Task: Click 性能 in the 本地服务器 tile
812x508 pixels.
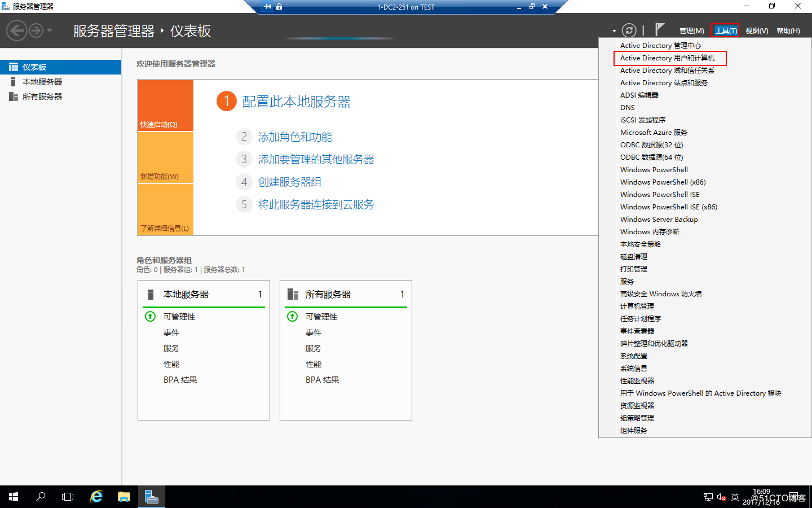Action: click(171, 364)
